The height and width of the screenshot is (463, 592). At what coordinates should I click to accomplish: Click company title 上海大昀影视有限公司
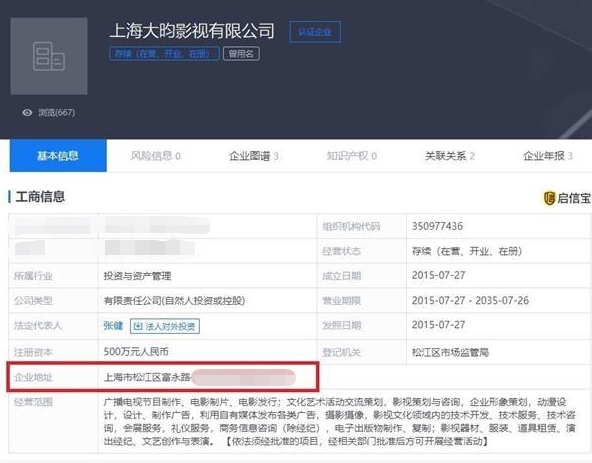tap(192, 31)
